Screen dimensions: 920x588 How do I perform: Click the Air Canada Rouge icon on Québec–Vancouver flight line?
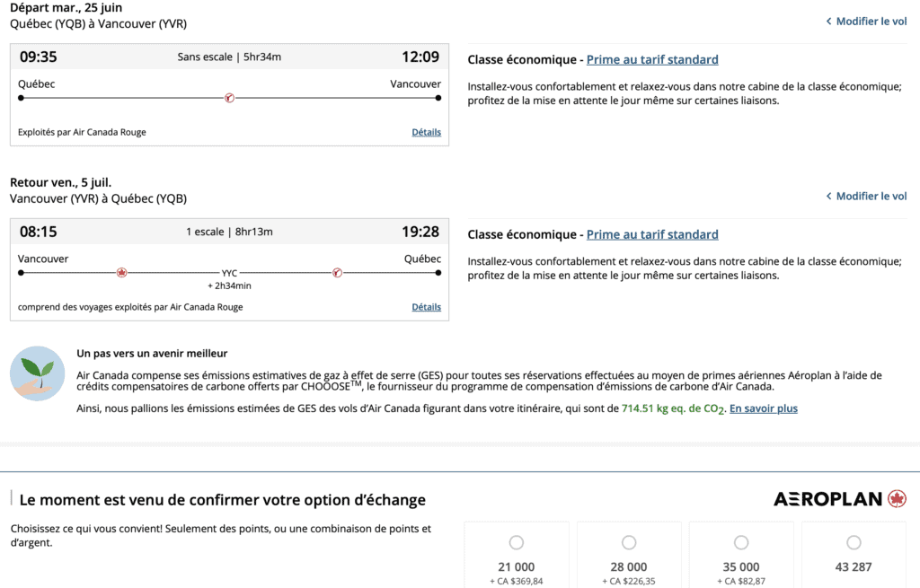pyautogui.click(x=229, y=98)
